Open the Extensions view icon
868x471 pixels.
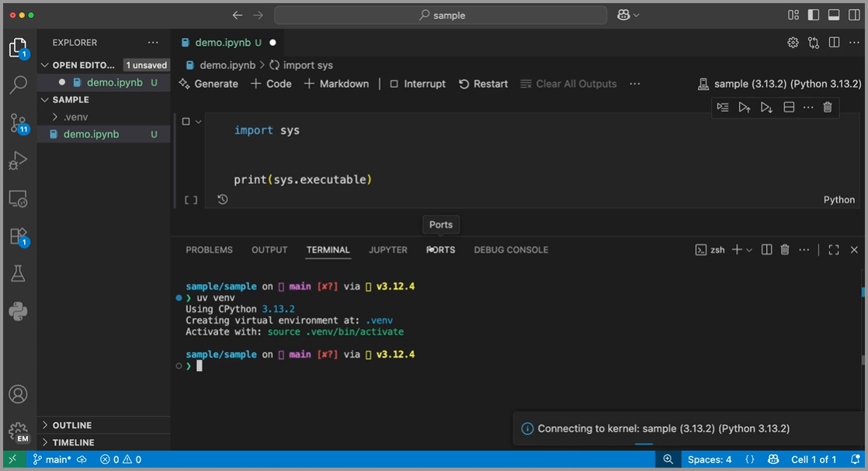tap(18, 237)
